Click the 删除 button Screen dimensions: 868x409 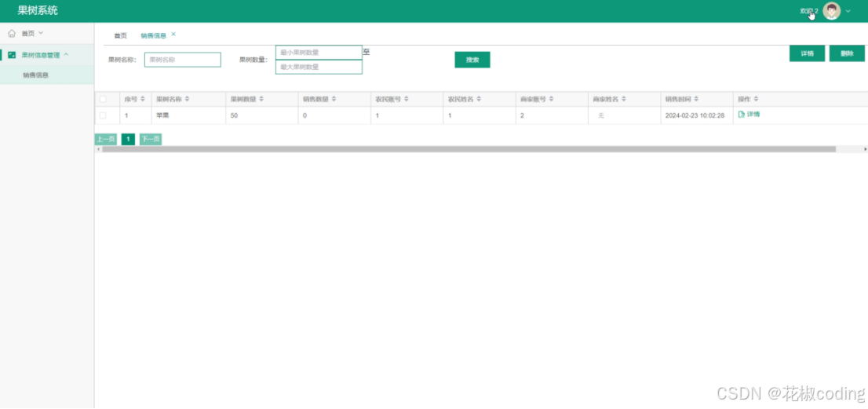point(847,53)
